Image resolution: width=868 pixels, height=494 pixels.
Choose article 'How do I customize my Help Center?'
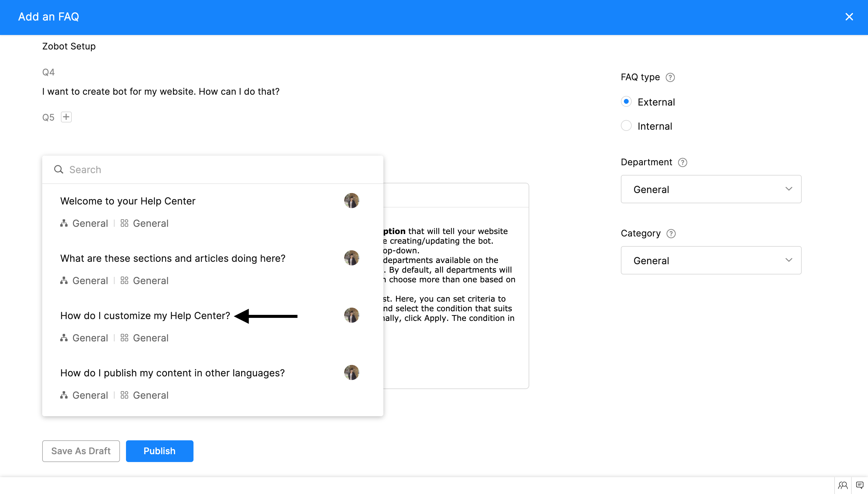coord(145,316)
